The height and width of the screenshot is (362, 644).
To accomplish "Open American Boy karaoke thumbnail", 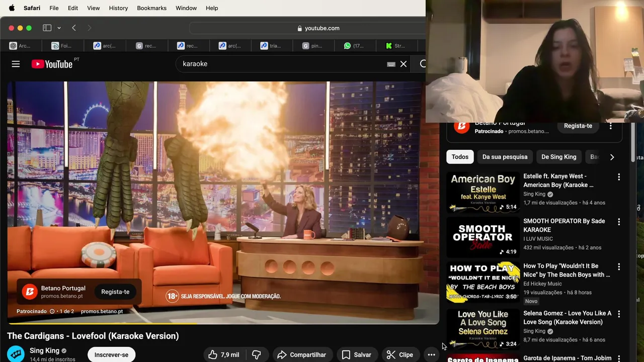I will (x=483, y=193).
